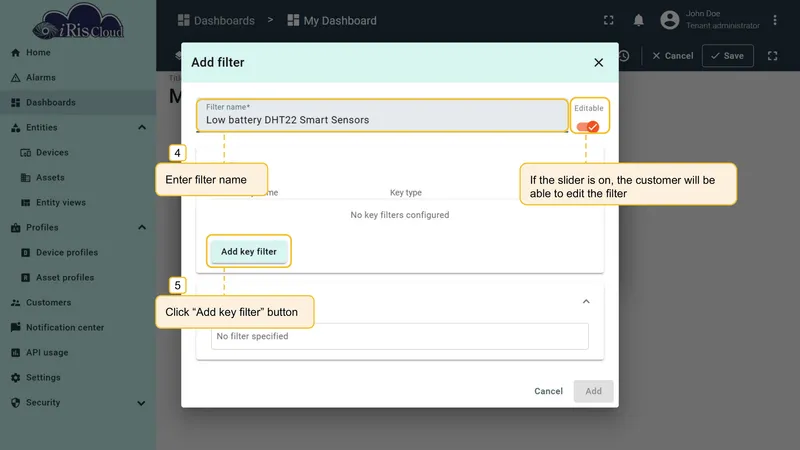The image size is (800, 450).
Task: Open the Alarms menu item
Action: 78,78
